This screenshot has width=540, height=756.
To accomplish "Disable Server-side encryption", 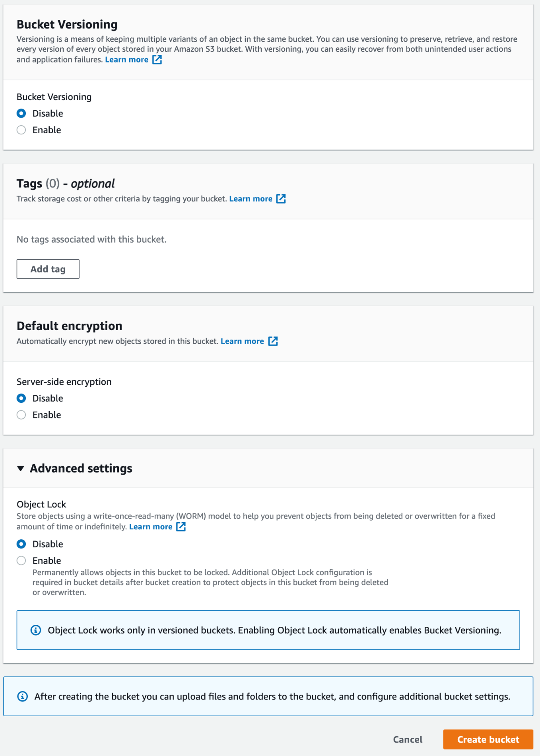I will tap(21, 398).
